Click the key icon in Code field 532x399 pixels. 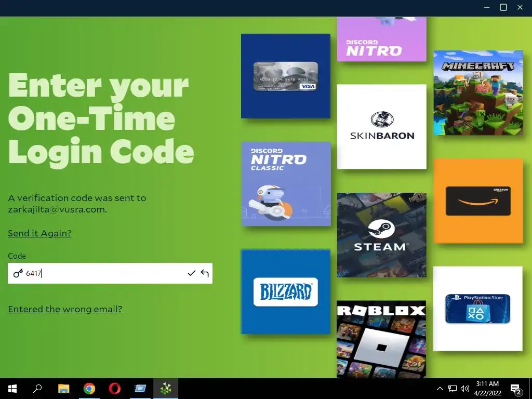[x=18, y=273]
